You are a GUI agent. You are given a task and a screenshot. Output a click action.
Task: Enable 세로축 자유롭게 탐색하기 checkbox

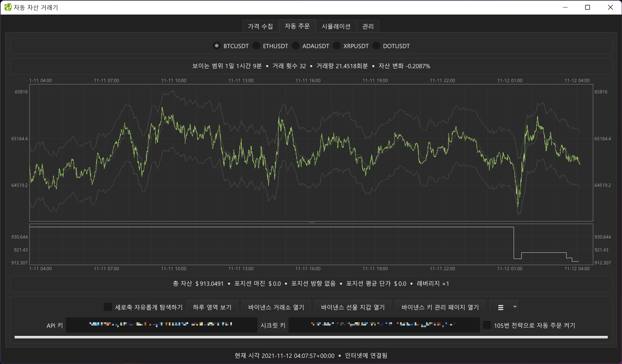pyautogui.click(x=108, y=307)
